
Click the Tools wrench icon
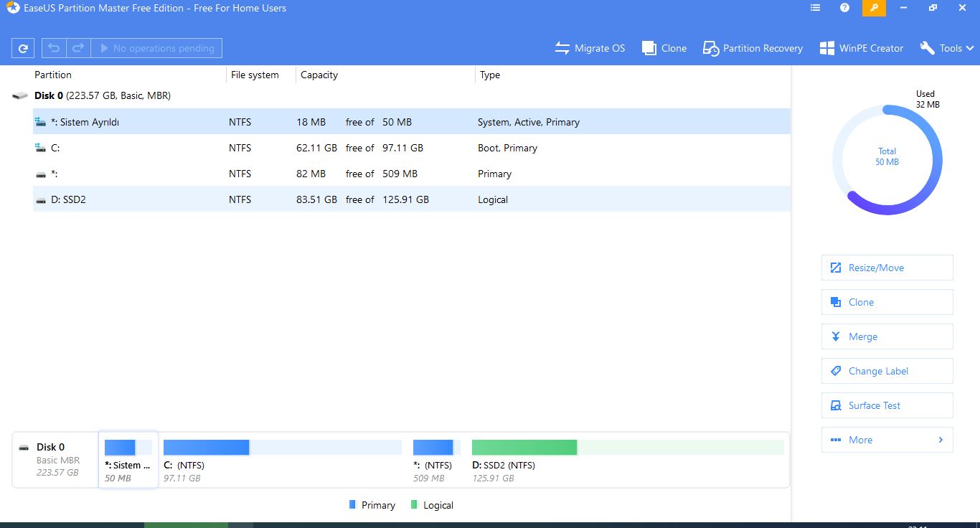coord(927,48)
